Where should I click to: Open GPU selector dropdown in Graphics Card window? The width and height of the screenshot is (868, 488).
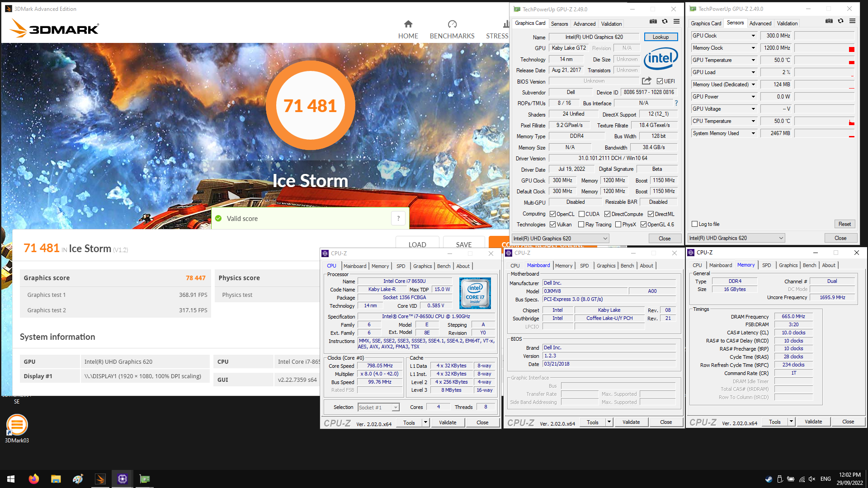[560, 239]
